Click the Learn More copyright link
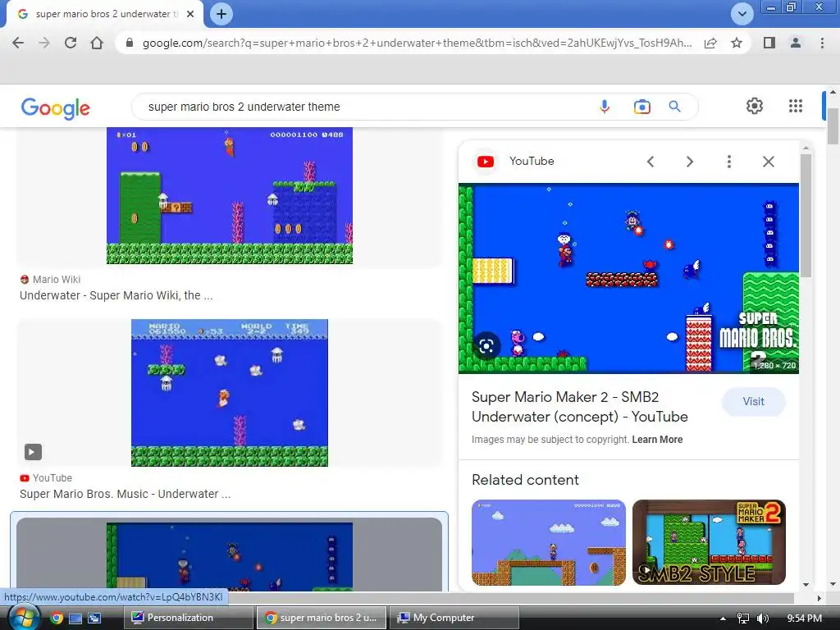The width and height of the screenshot is (840, 630). (x=657, y=440)
